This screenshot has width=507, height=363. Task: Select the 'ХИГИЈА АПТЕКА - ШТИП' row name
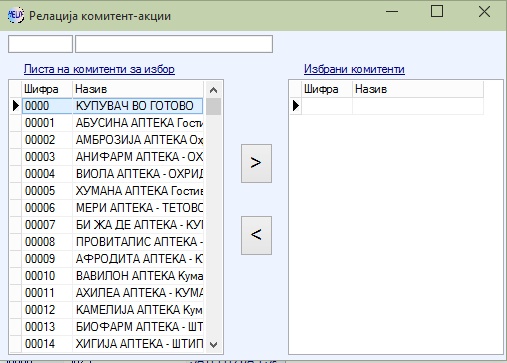click(x=138, y=344)
